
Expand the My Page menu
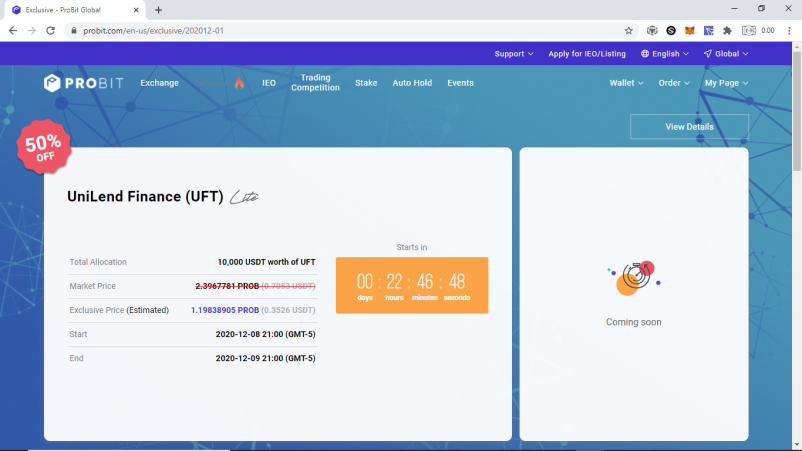(x=726, y=83)
